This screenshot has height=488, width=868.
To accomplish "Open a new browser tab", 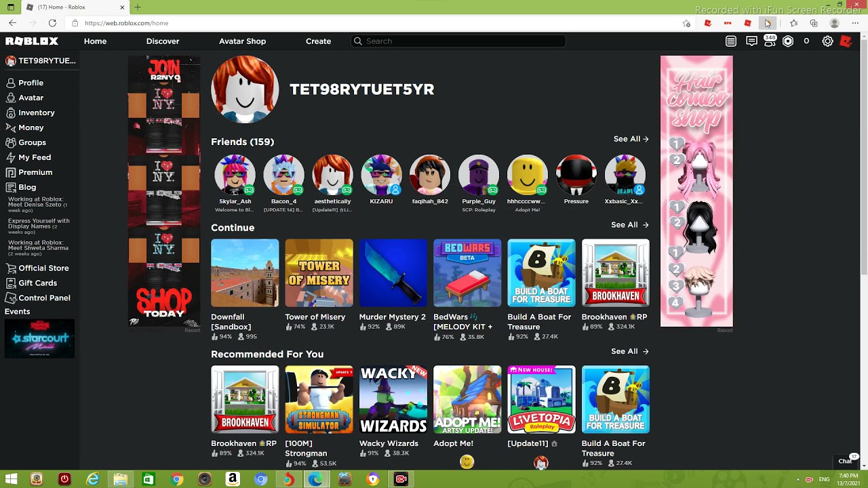I will coord(138,7).
